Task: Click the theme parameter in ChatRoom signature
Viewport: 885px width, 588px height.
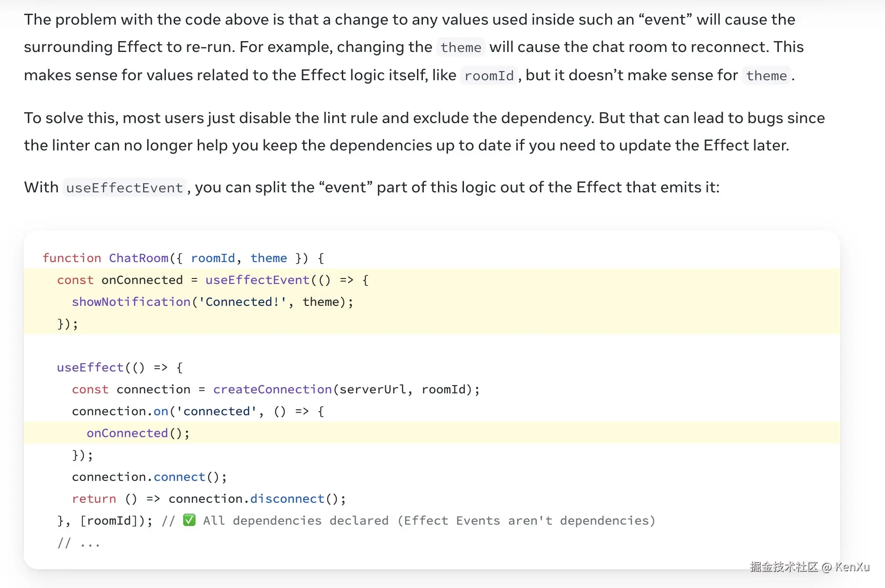Action: point(268,258)
